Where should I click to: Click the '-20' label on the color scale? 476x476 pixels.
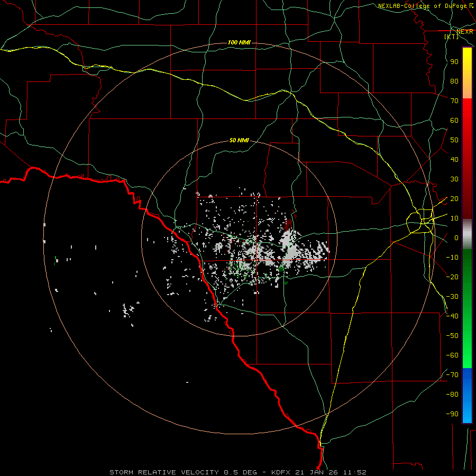[x=452, y=277]
